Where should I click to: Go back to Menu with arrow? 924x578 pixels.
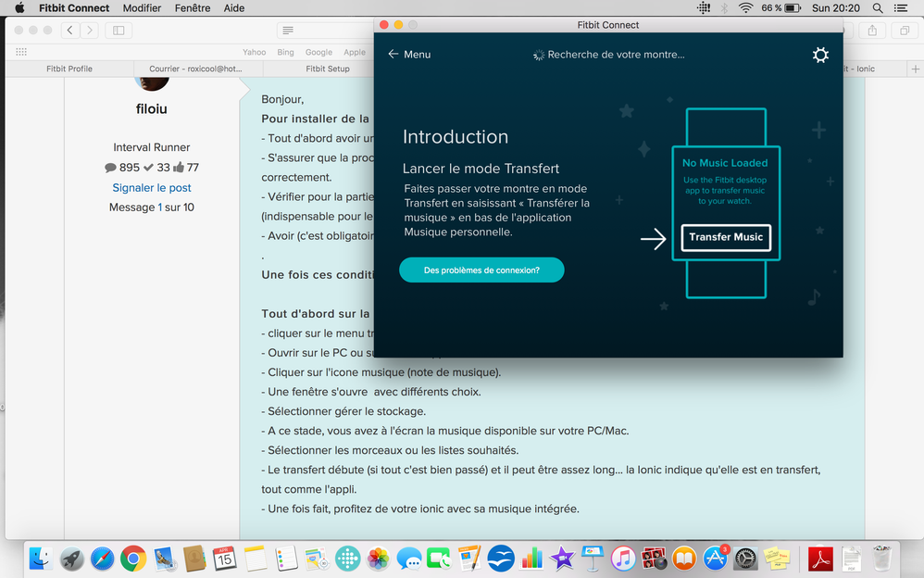[x=409, y=55]
